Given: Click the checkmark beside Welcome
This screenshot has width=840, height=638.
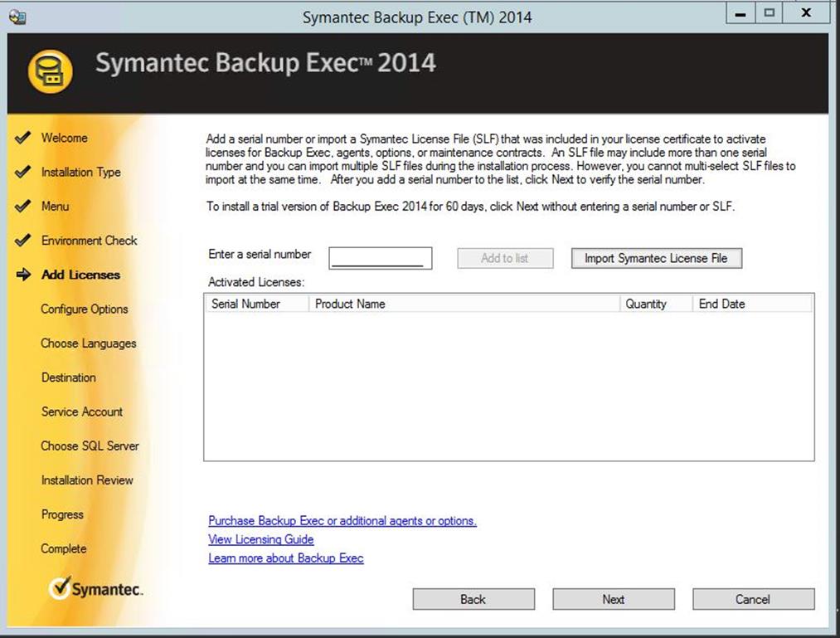Looking at the screenshot, I should (x=22, y=138).
